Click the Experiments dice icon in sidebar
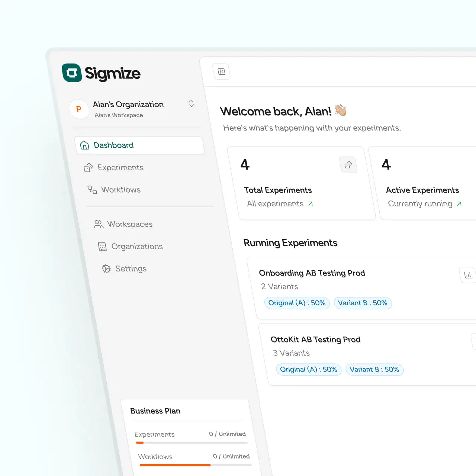This screenshot has width=476, height=476. point(88,168)
